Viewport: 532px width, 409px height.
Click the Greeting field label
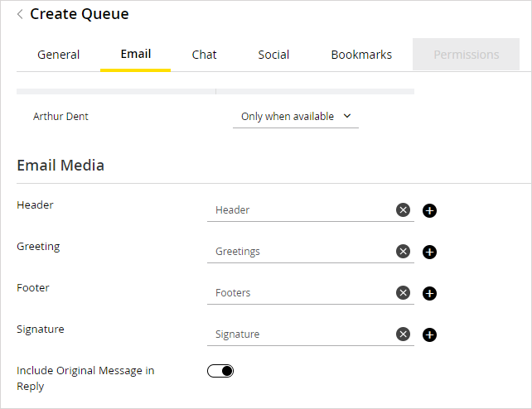click(x=38, y=247)
